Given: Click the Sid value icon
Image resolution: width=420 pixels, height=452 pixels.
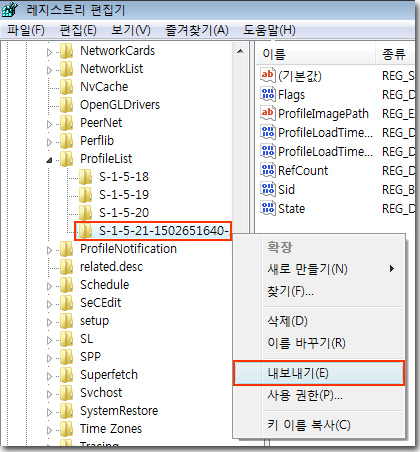Looking at the screenshot, I should pyautogui.click(x=268, y=190).
